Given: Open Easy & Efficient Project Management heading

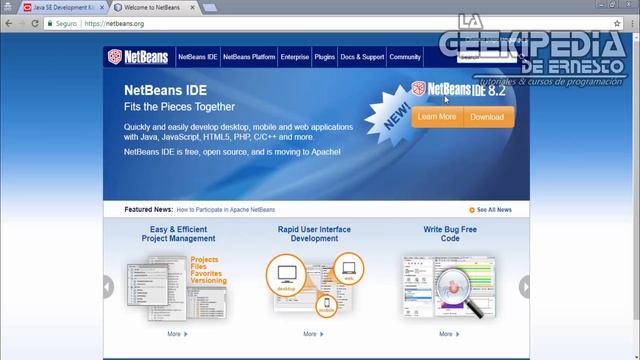Looking at the screenshot, I should pyautogui.click(x=178, y=234).
